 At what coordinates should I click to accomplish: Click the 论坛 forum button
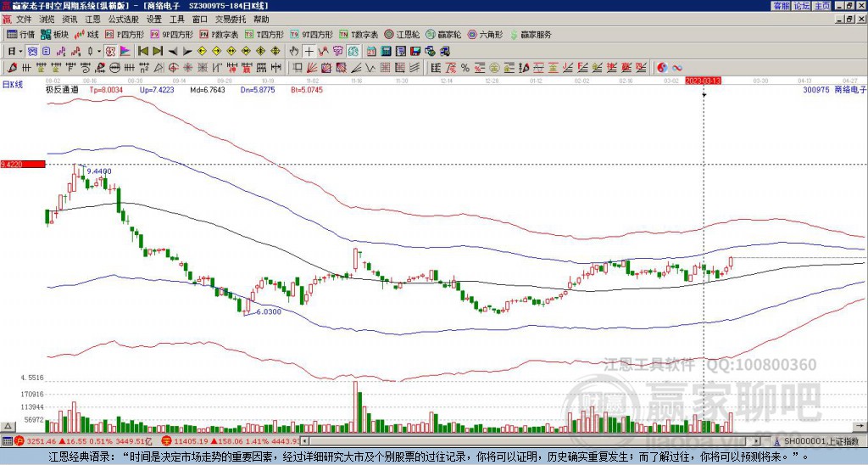pos(802,6)
